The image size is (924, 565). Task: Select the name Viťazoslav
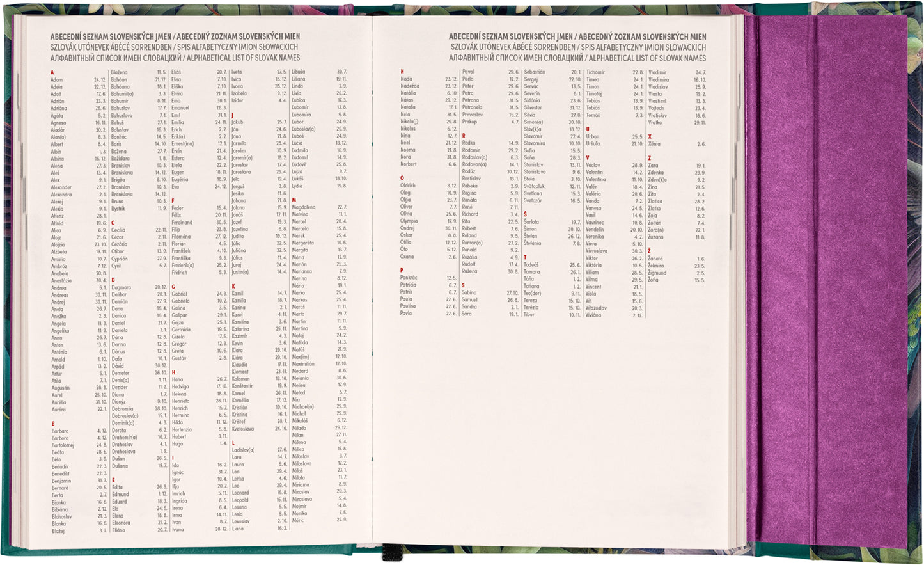click(596, 308)
